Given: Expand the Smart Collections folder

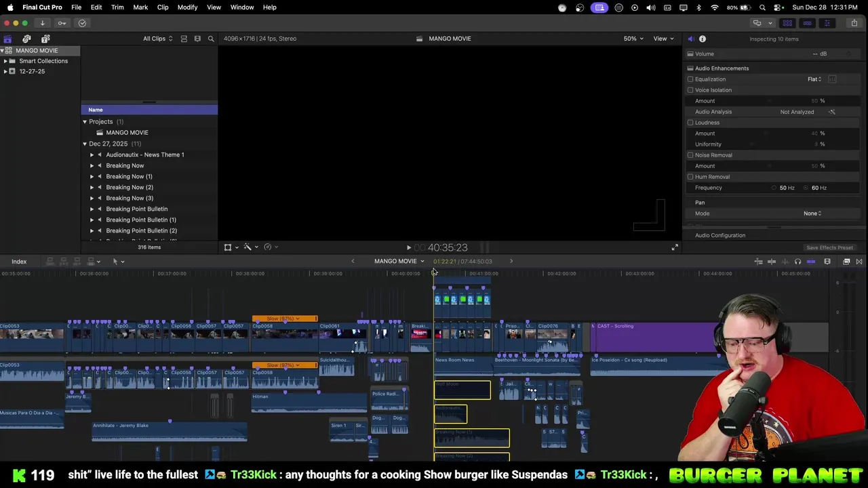Looking at the screenshot, I should point(5,61).
